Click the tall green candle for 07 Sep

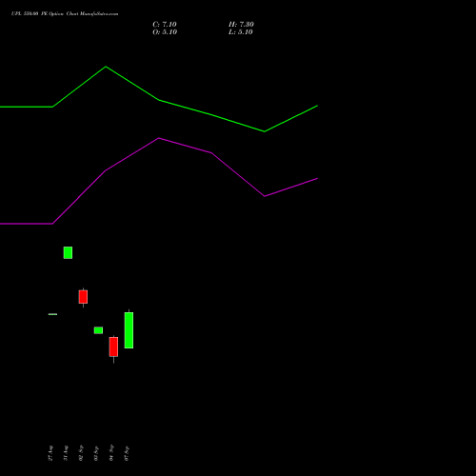point(129,330)
